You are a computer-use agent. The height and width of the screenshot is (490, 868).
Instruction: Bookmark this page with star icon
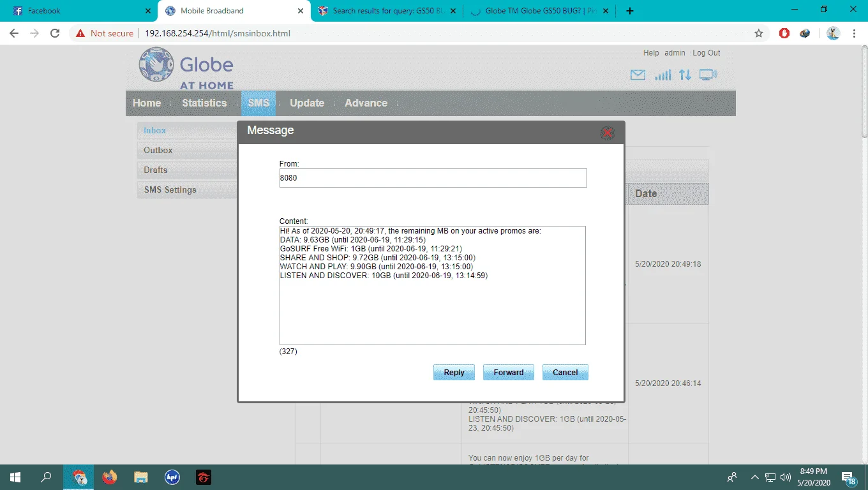(x=759, y=33)
